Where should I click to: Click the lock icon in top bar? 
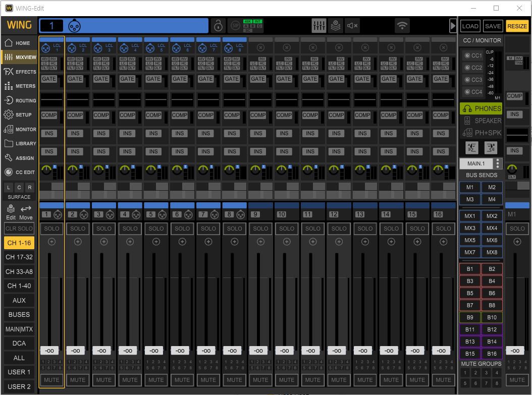[218, 25]
